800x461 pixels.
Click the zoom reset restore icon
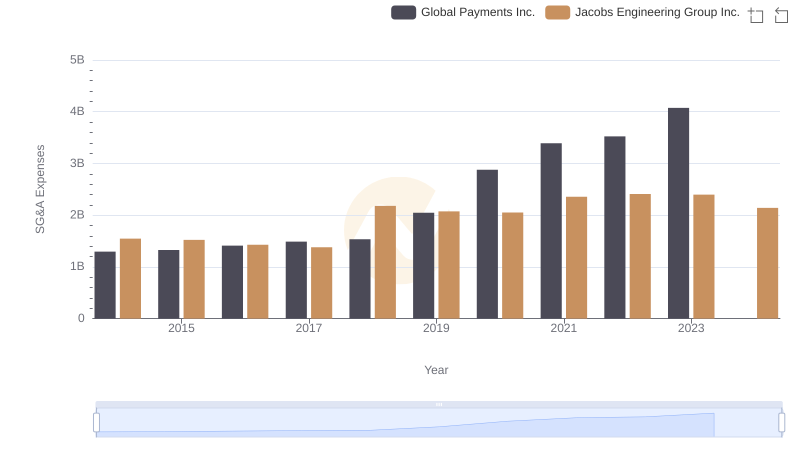[x=781, y=15]
